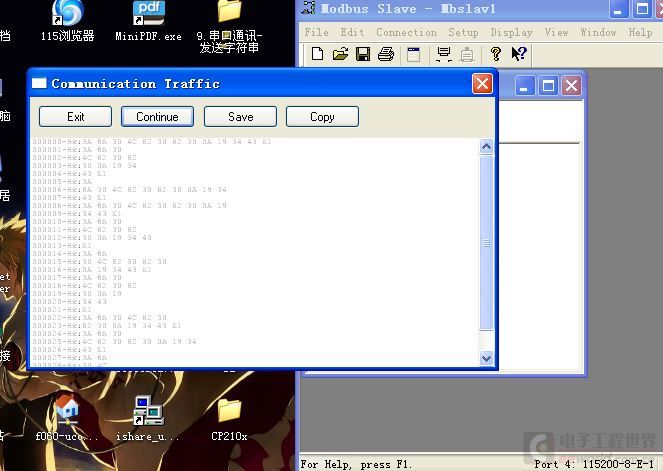Click traffic log line 000012-Rx
Image resolution: width=663 pixels, height=471 pixels.
click(x=92, y=238)
